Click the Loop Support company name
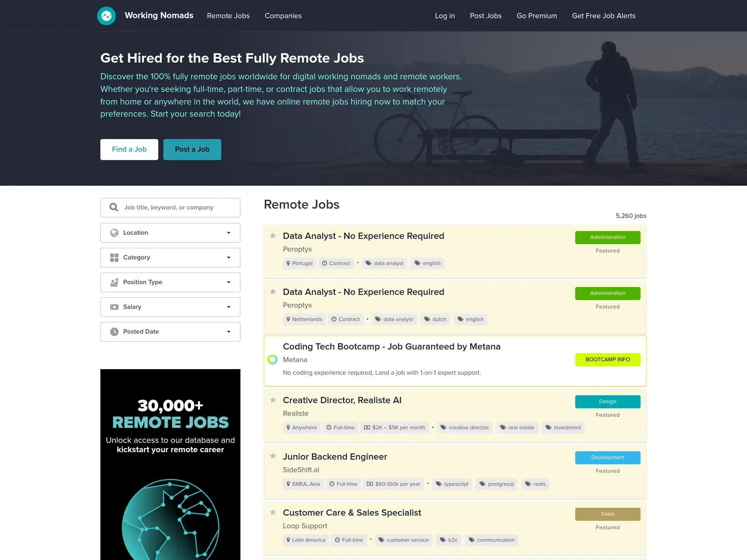747x560 pixels. (305, 526)
